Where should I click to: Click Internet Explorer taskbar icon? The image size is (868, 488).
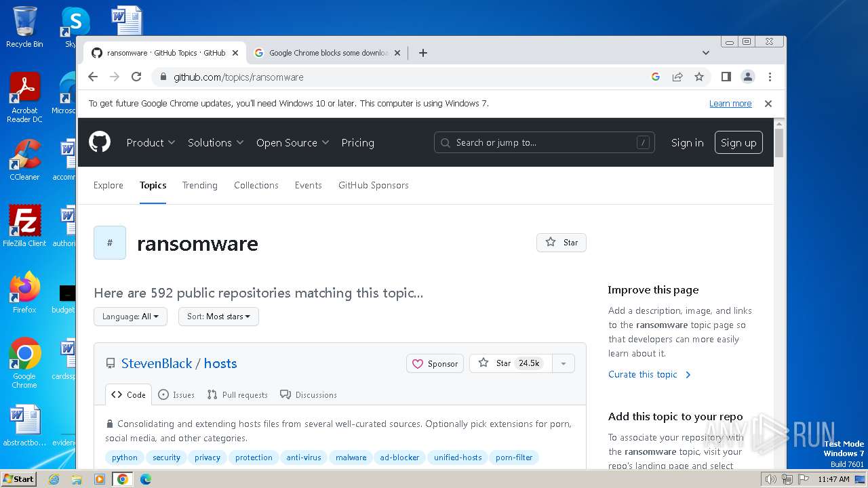tap(54, 479)
